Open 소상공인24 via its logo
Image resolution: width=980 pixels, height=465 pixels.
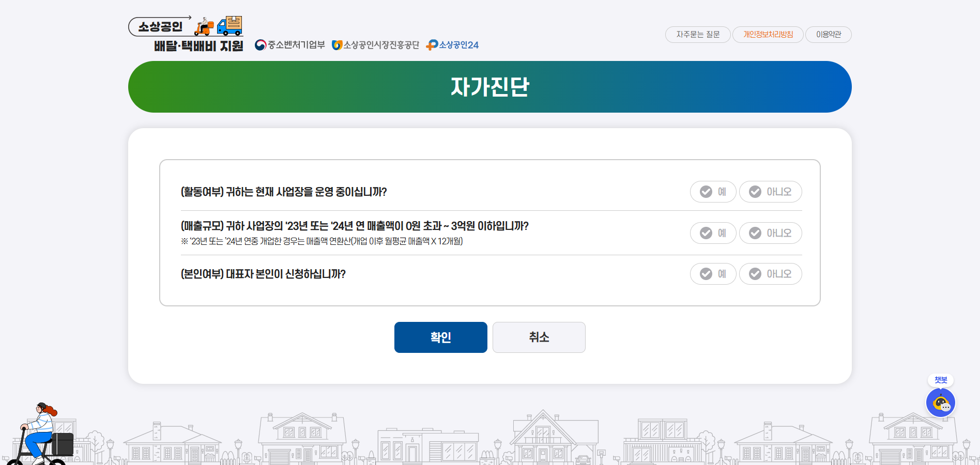point(452,44)
